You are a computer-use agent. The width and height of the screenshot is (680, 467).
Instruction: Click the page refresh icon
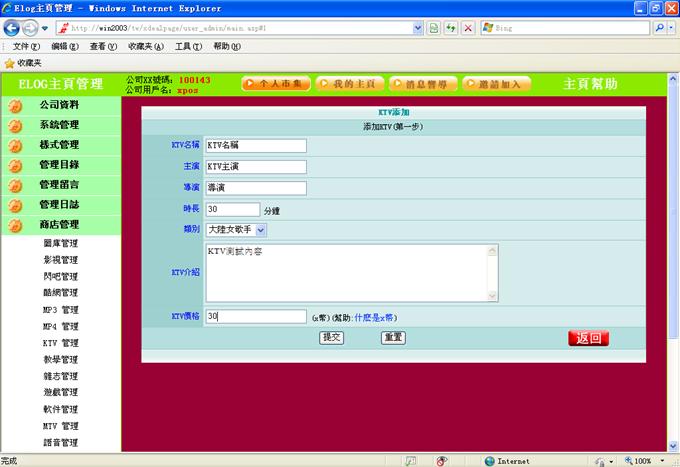450,28
